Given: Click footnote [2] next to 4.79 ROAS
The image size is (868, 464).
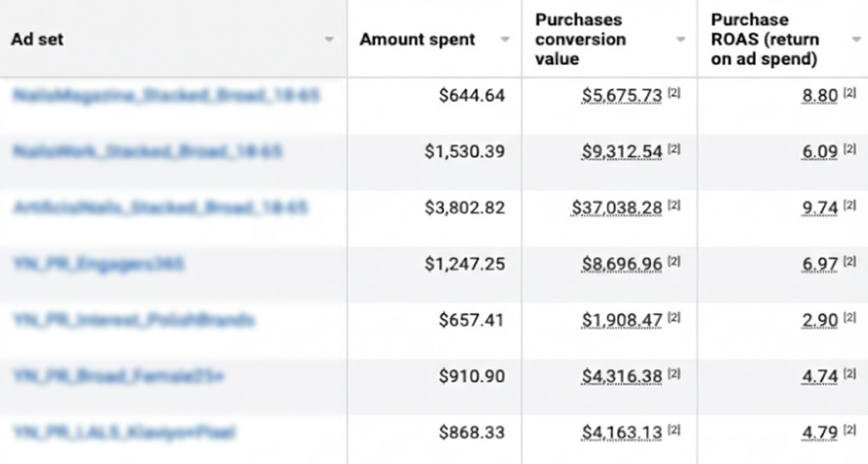Looking at the screenshot, I should [849, 431].
